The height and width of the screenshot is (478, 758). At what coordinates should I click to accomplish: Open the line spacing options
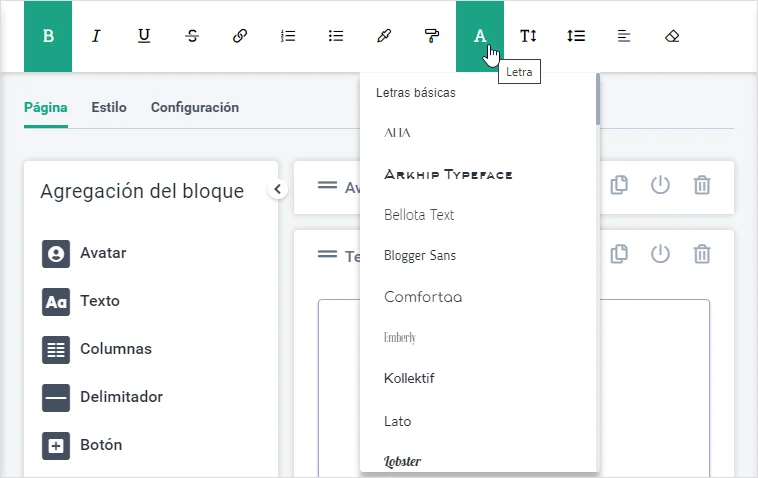576,36
